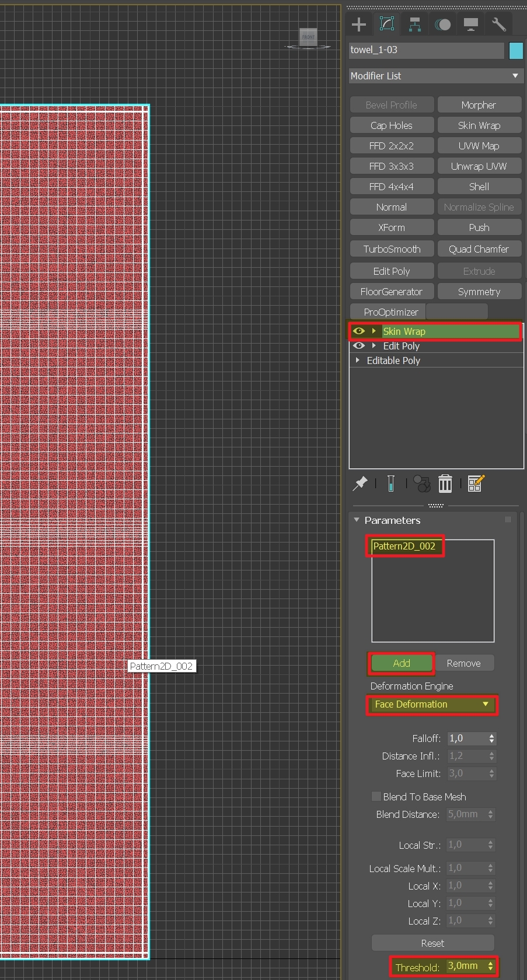Apply the Shell modifier
The width and height of the screenshot is (527, 980).
pyautogui.click(x=479, y=187)
